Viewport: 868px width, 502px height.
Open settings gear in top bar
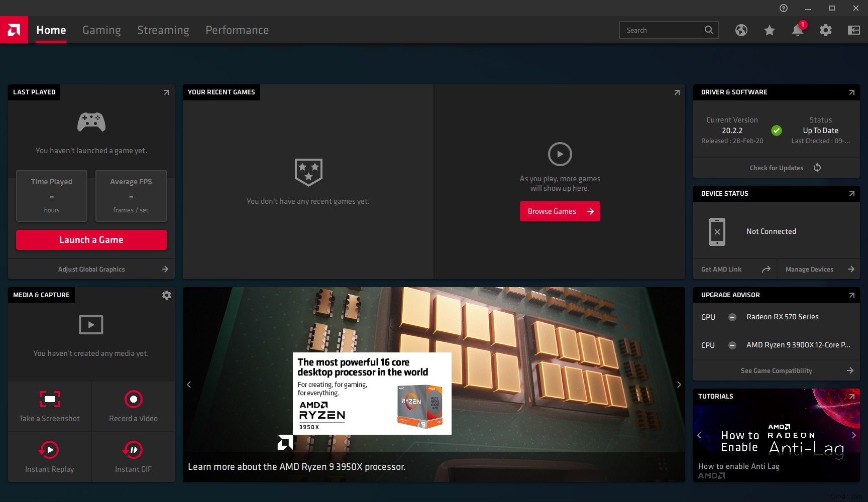[826, 30]
